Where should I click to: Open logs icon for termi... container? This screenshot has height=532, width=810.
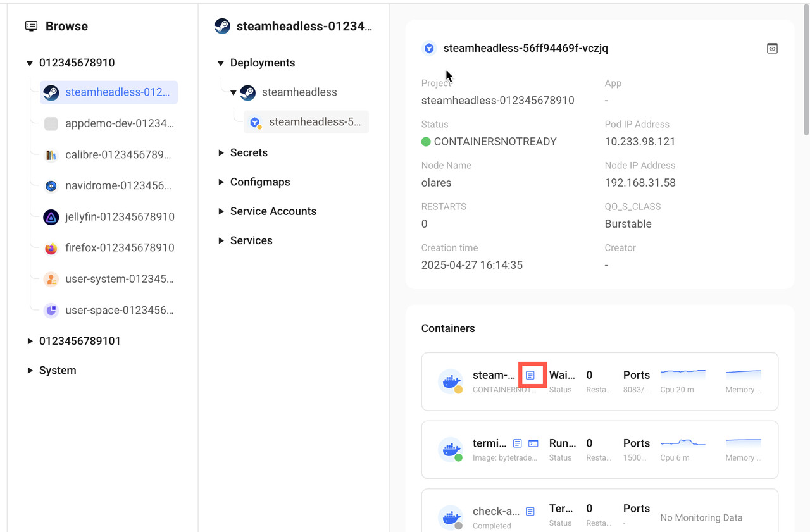(x=517, y=443)
